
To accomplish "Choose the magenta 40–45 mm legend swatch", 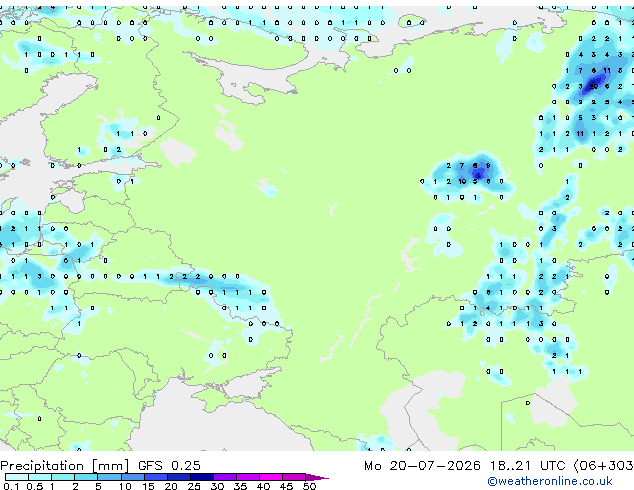I will click(x=271, y=477).
